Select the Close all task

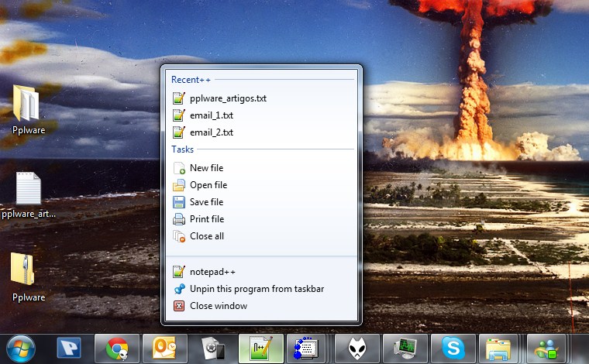click(261, 236)
